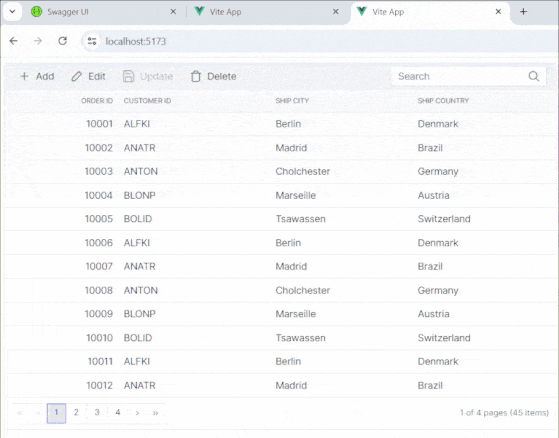This screenshot has height=438, width=559.
Task: Open site information icon in address bar
Action: pos(92,41)
